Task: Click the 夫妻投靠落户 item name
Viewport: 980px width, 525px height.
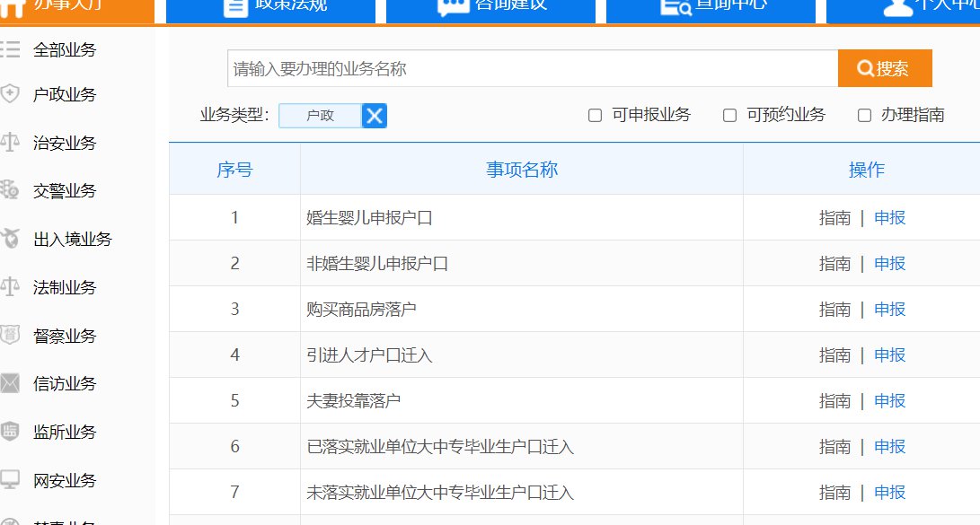Action: coord(353,401)
